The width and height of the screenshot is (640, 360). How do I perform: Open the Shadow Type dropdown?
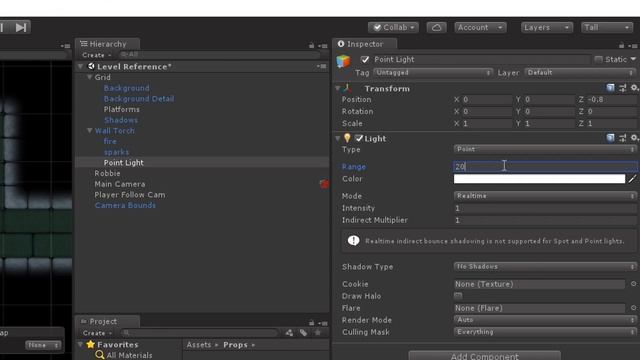point(545,267)
